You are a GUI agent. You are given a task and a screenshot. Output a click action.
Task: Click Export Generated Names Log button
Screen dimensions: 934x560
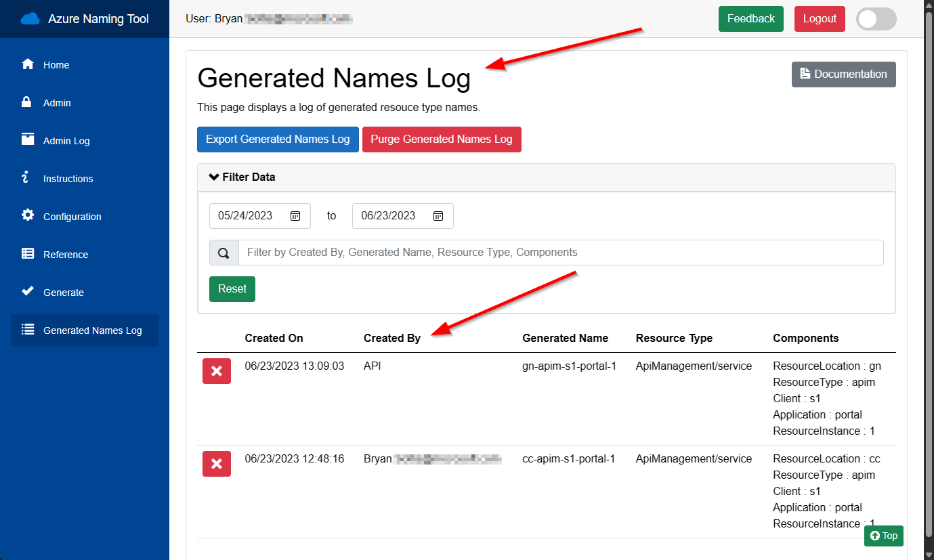click(x=278, y=139)
